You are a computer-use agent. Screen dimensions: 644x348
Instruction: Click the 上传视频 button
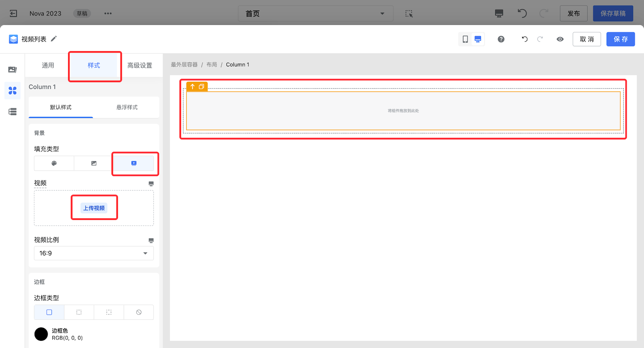click(94, 208)
